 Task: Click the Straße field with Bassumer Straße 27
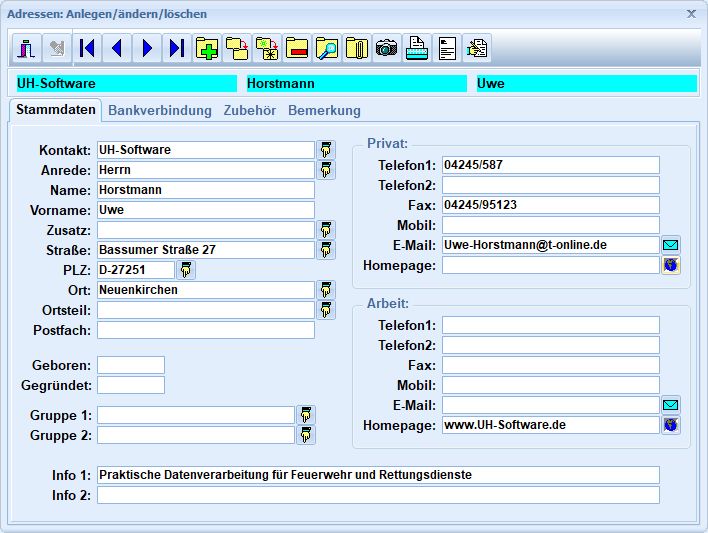206,250
